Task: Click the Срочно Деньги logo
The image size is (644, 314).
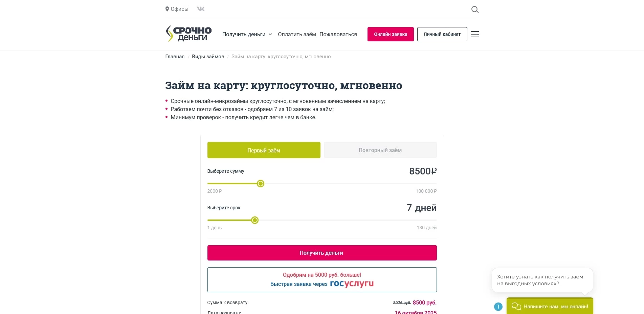Action: pos(188,34)
